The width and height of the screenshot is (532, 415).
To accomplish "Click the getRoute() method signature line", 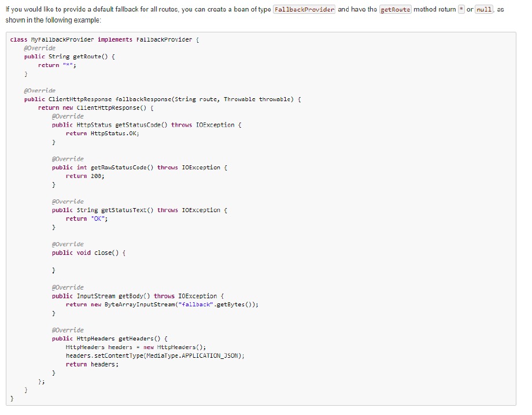I will (x=69, y=57).
